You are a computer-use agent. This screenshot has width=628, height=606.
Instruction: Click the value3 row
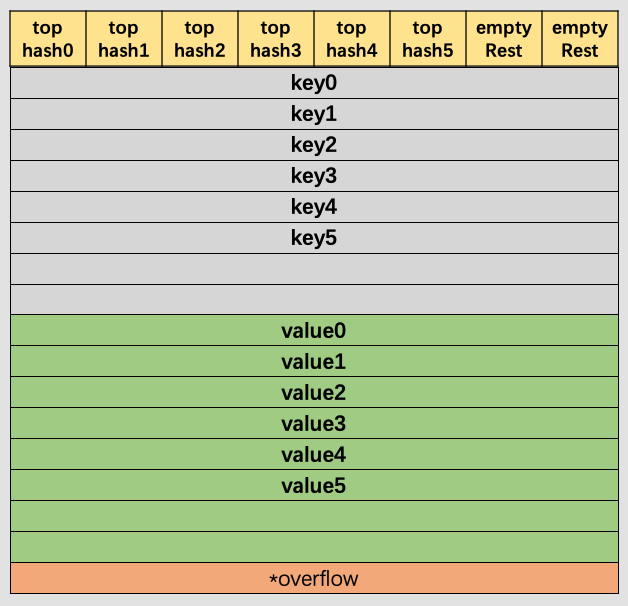pos(314,424)
